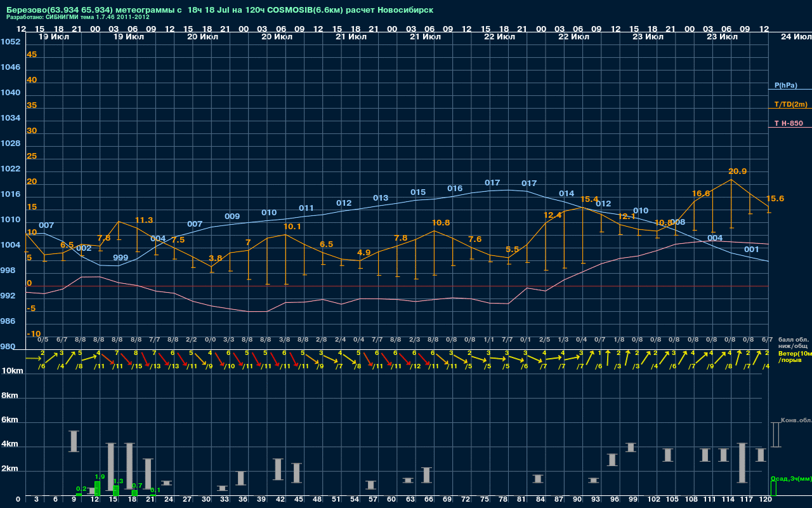Click the T H-850 legend label
Viewport: 812px width, 508px height.
tap(789, 123)
